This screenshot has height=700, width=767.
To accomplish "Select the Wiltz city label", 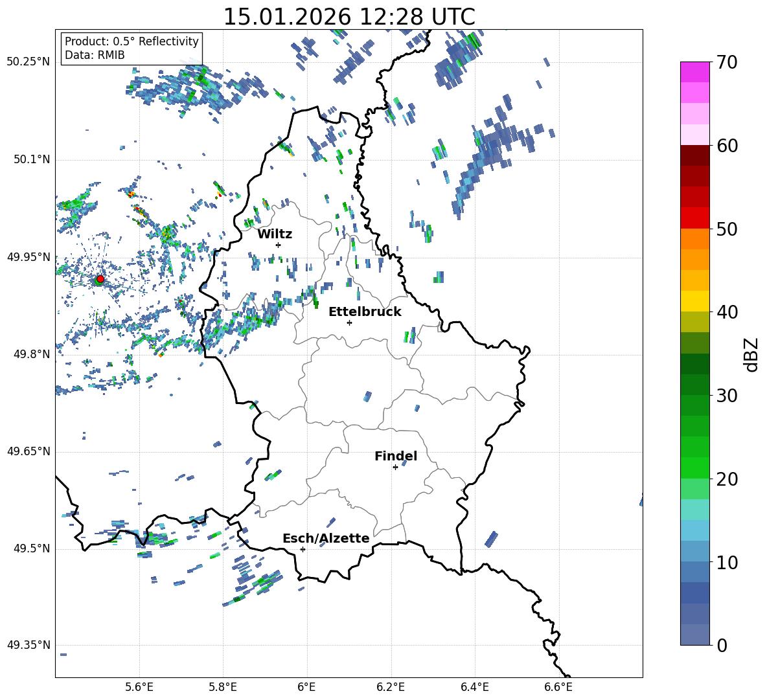I will click(x=275, y=234).
